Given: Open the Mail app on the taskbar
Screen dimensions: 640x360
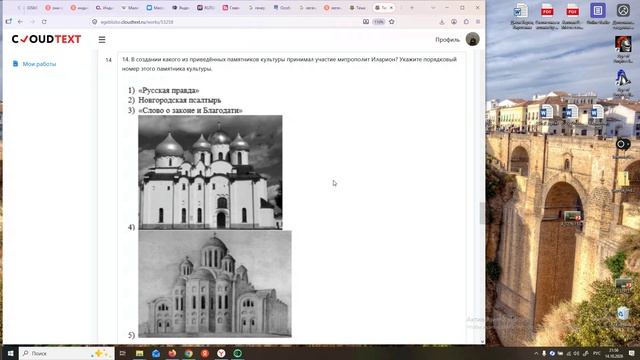Looking at the screenshot, I should click(x=156, y=353).
